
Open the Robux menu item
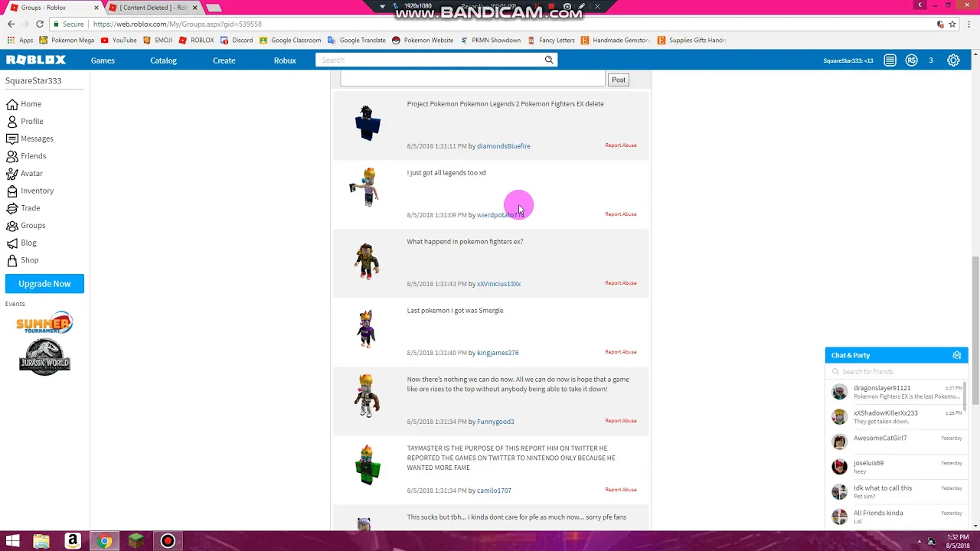(285, 60)
